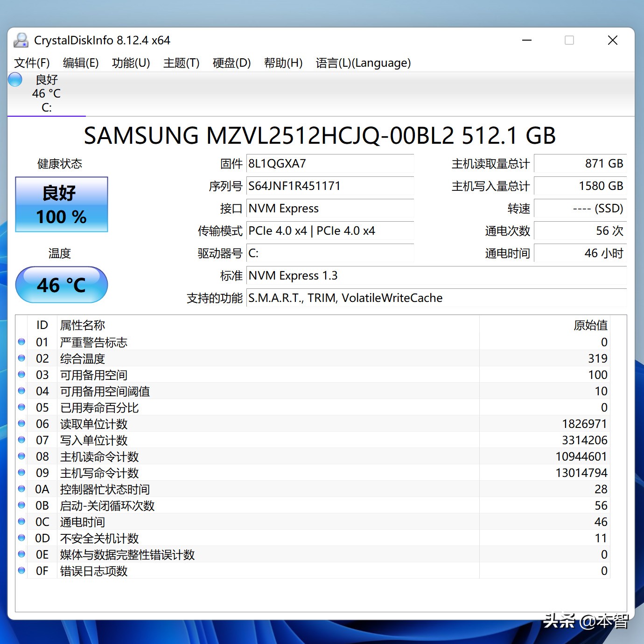The width and height of the screenshot is (644, 644).
Task: Open the 功能(U) menu
Action: point(131,63)
